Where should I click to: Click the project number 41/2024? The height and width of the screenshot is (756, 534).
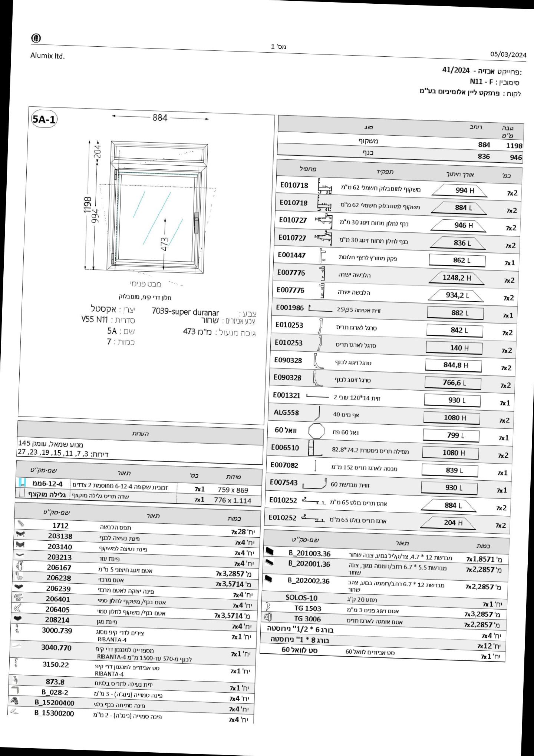click(x=456, y=70)
